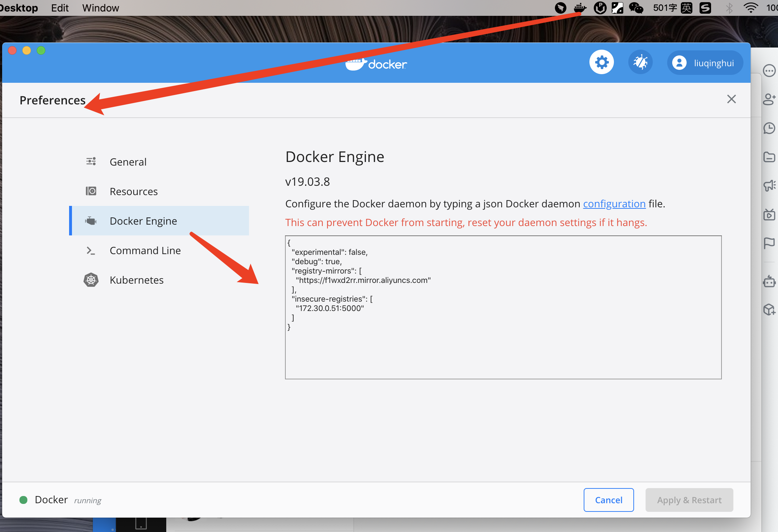The image size is (778, 532).
Task: Click the flag icon in right sidebar
Action: pyautogui.click(x=769, y=243)
